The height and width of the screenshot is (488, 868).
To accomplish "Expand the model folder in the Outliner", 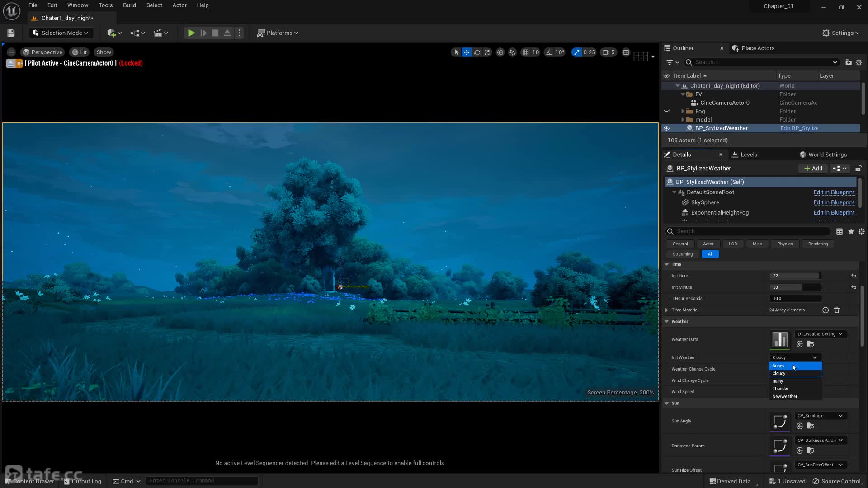I will tap(683, 120).
